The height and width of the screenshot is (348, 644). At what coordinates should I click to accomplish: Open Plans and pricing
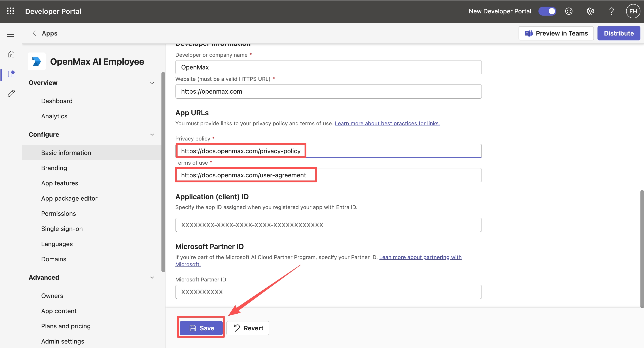coord(66,326)
